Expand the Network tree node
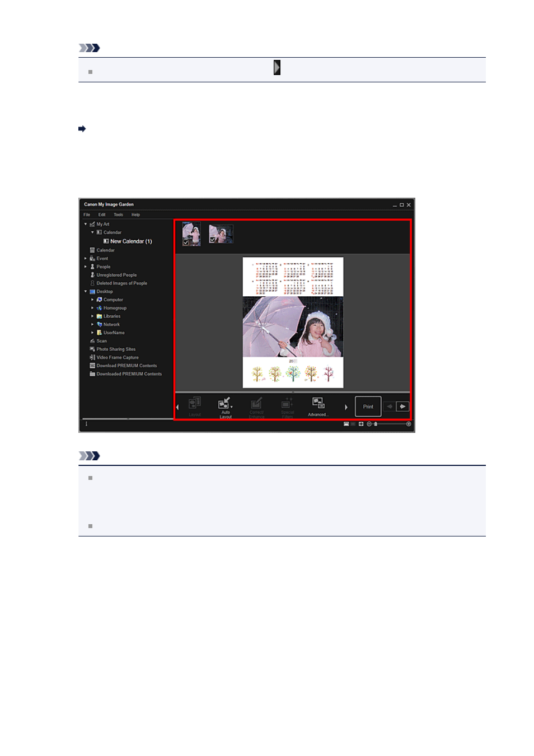Viewport: 534px width, 756px height. (x=92, y=324)
